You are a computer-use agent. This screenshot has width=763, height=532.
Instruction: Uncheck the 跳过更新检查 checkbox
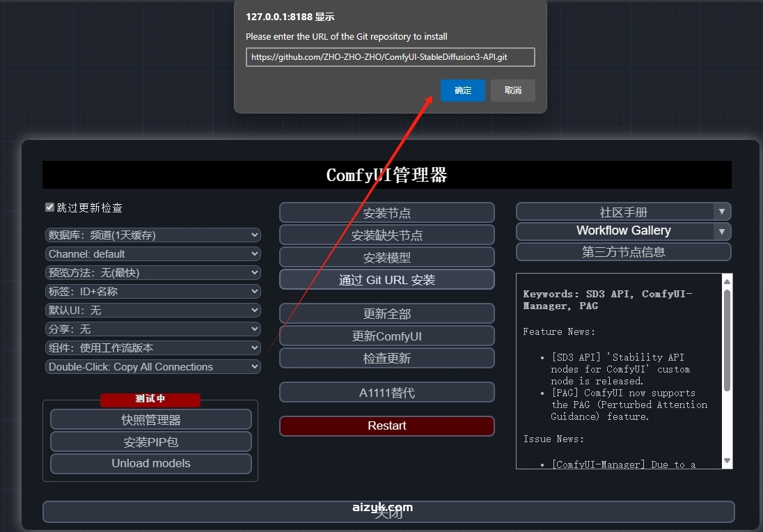pyautogui.click(x=49, y=206)
